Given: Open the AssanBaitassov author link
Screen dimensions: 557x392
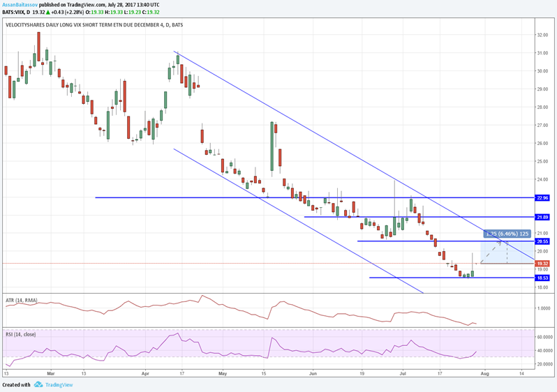Looking at the screenshot, I should (20, 5).
